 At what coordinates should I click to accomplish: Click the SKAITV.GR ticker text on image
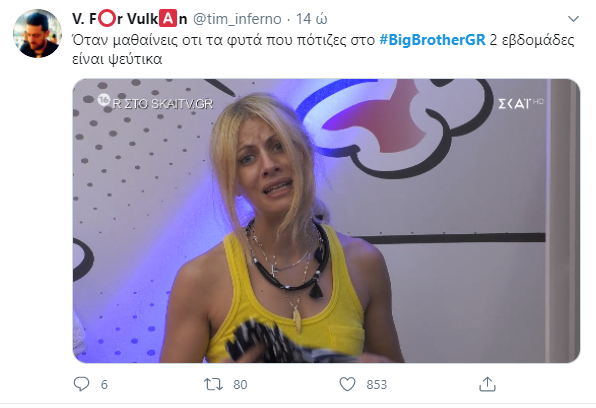pyautogui.click(x=163, y=103)
